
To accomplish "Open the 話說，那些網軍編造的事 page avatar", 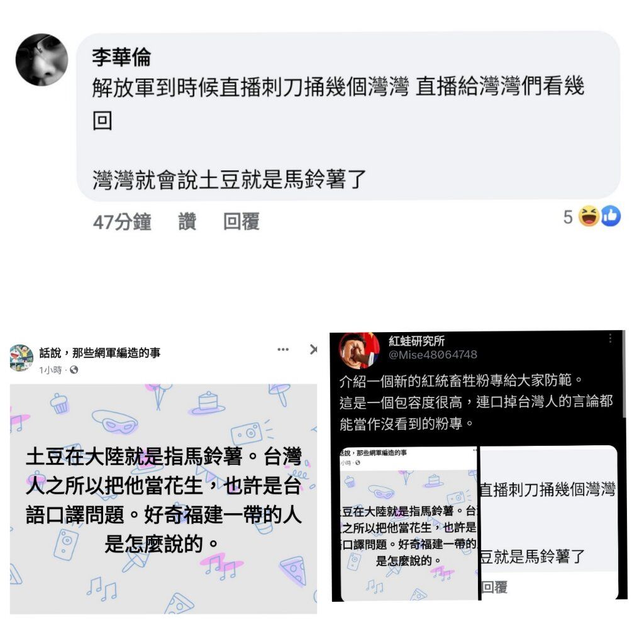I will tap(21, 358).
